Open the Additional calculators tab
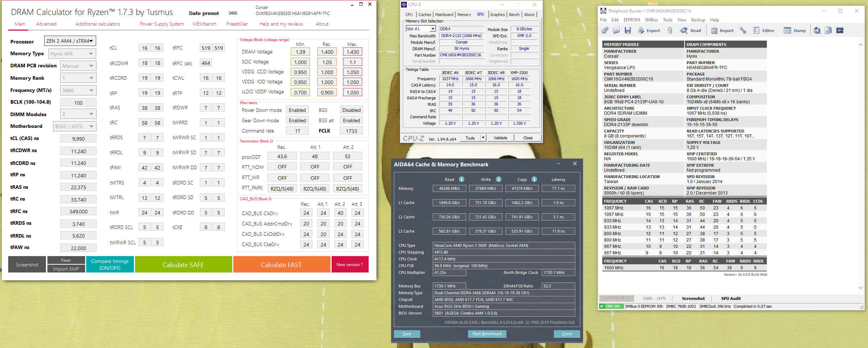The height and width of the screenshot is (348, 868). pos(98,24)
